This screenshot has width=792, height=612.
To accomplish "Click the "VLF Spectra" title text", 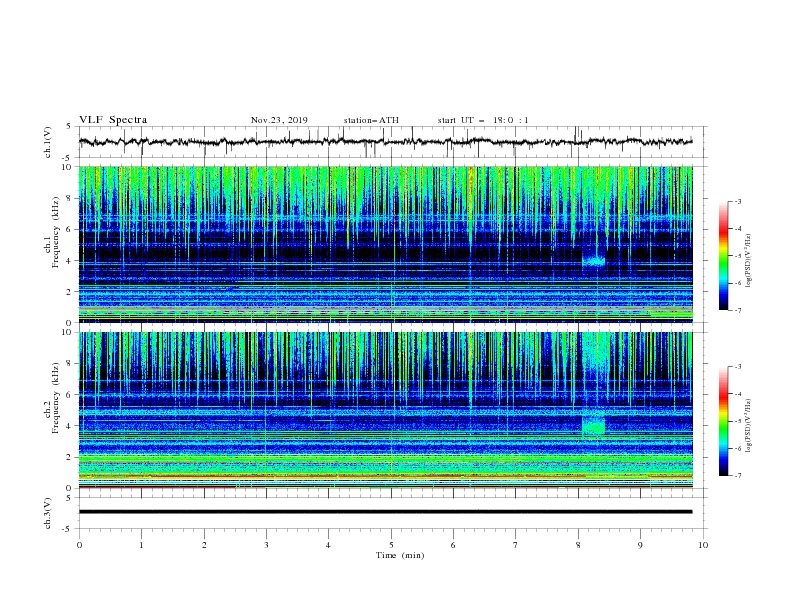I will tap(113, 120).
